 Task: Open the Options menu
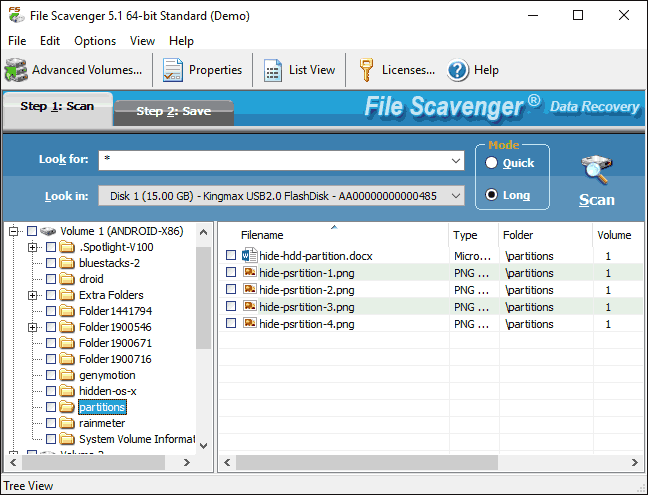pyautogui.click(x=95, y=41)
